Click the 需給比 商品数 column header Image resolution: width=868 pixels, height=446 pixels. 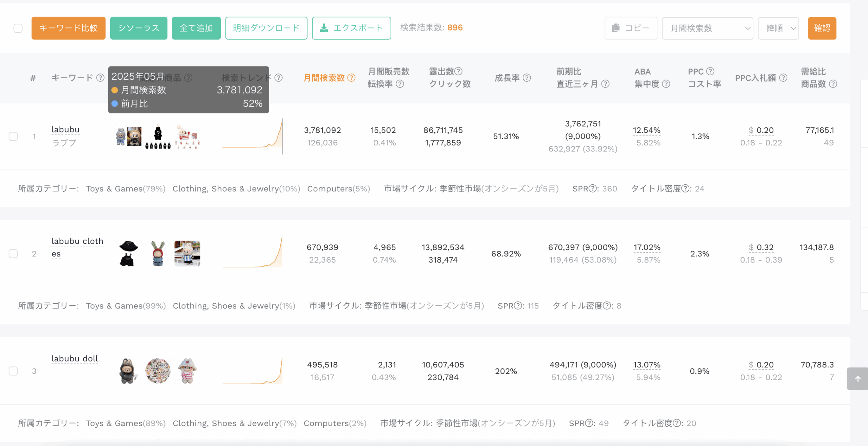tap(813, 78)
